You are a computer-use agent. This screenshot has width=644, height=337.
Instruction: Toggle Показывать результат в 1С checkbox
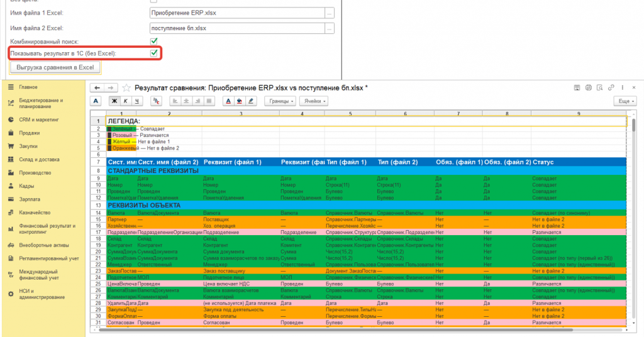[154, 53]
